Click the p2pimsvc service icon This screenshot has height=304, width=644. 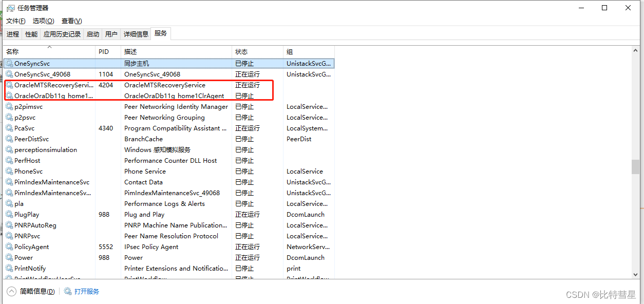tap(9, 107)
